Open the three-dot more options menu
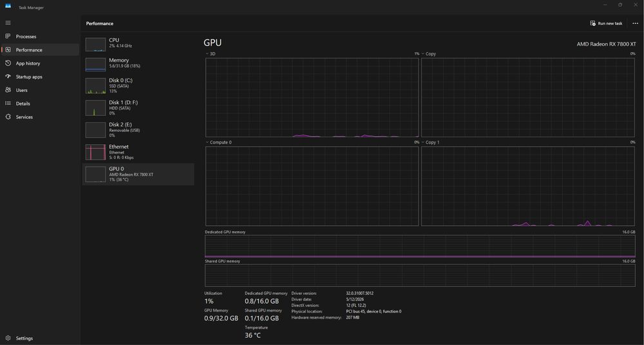Image resolution: width=644 pixels, height=345 pixels. click(x=635, y=23)
